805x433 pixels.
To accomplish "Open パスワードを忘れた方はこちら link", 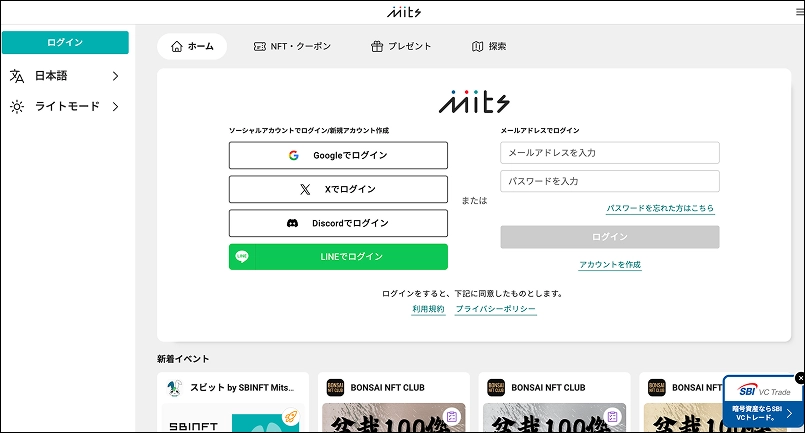I will point(660,209).
